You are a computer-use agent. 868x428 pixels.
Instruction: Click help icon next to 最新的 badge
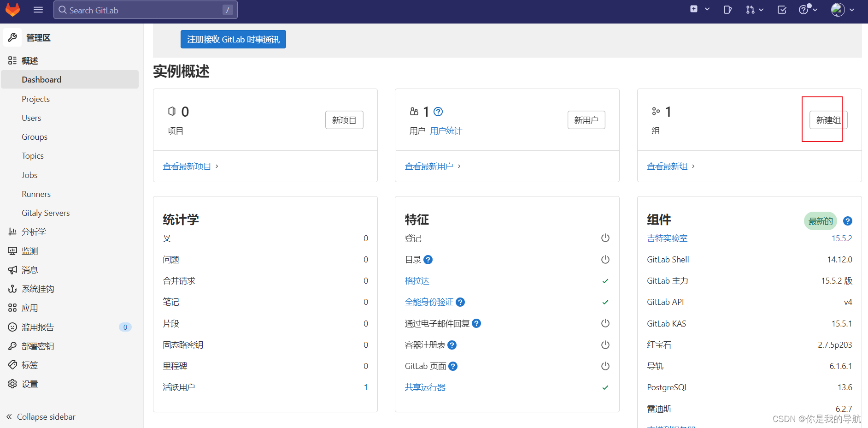pos(848,221)
